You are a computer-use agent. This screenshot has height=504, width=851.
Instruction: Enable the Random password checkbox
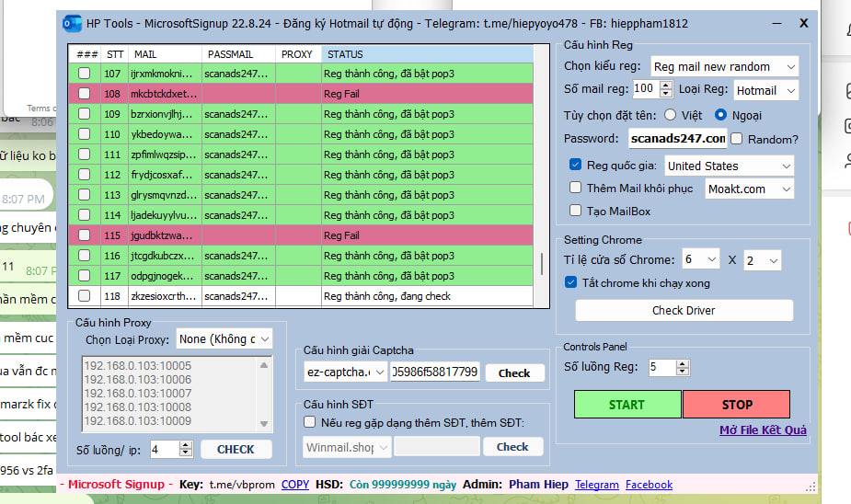[x=737, y=139]
